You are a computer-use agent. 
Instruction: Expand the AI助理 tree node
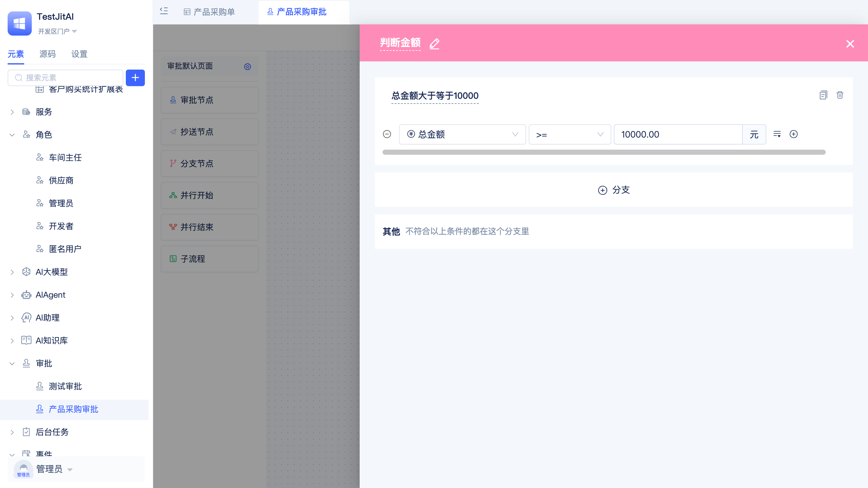pos(12,318)
